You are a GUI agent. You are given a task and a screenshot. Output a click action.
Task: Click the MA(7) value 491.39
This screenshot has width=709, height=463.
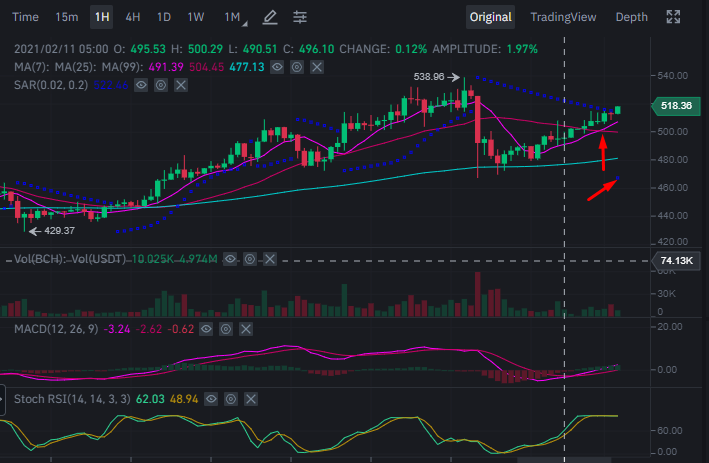tap(166, 67)
